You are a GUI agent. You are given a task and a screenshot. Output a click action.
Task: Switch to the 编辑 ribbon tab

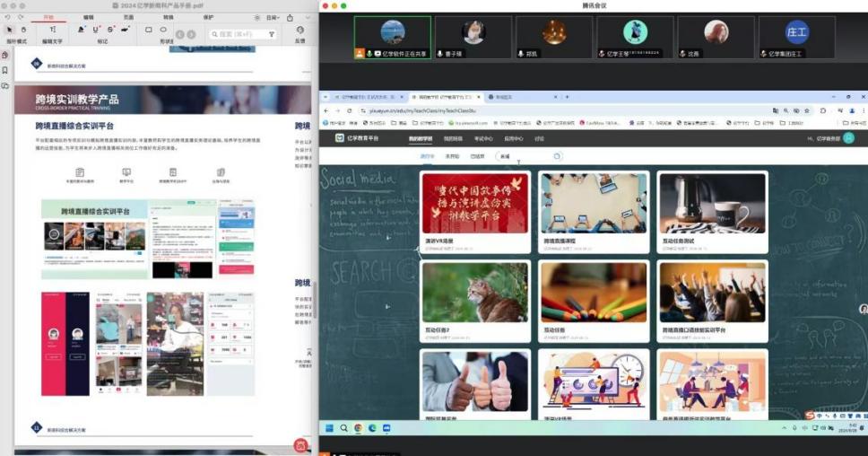(88, 17)
